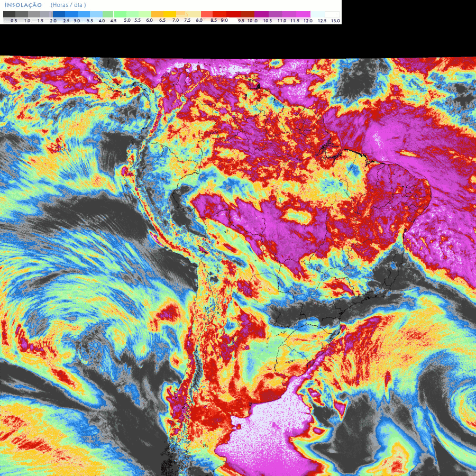Pick the bright pink swatch above 12.0

pos(303,14)
